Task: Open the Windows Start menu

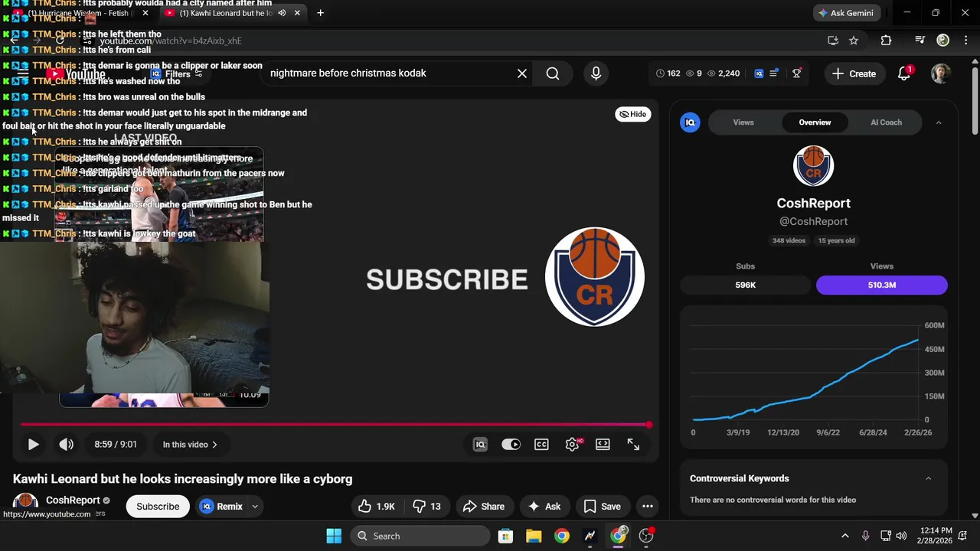Action: tap(334, 536)
